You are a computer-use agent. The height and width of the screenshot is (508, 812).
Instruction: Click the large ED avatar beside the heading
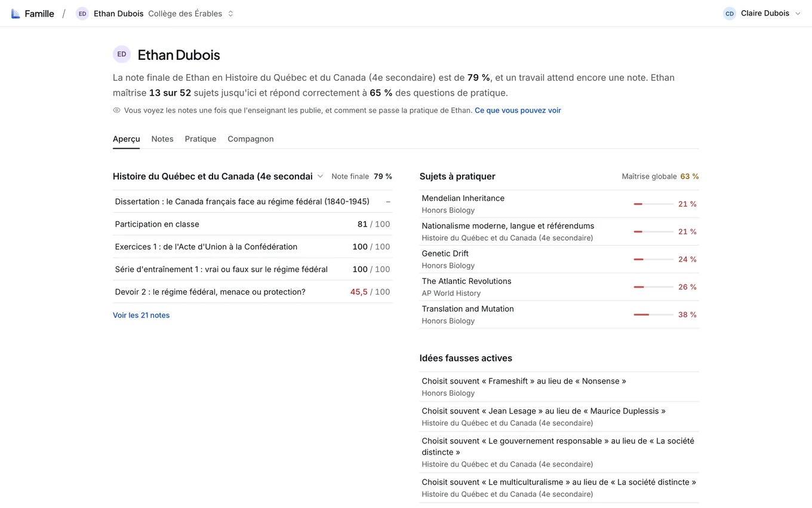point(122,54)
